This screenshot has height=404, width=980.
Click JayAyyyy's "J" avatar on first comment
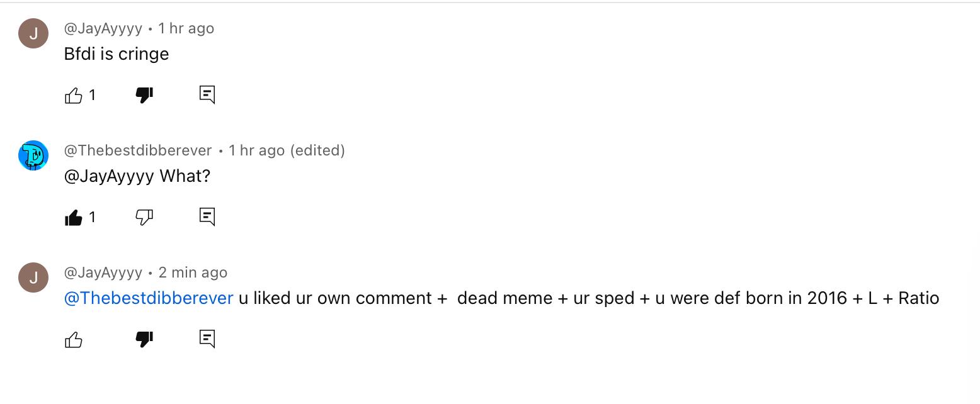coord(33,33)
